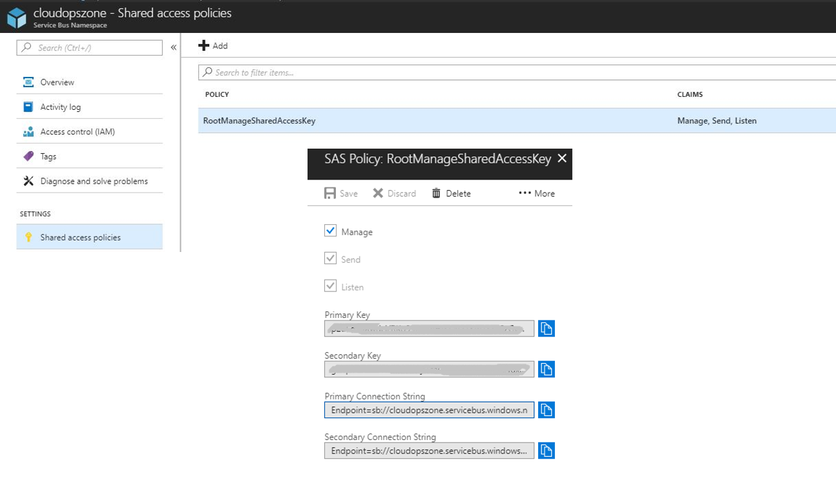The image size is (836, 504).
Task: Delete the RootManageSharedAccessKey policy
Action: point(451,193)
